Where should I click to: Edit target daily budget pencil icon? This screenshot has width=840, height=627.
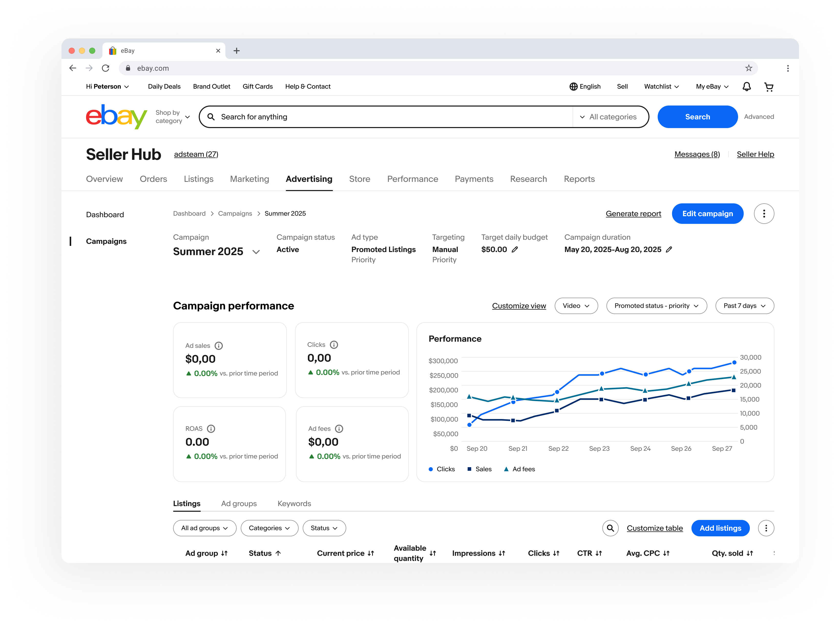point(514,249)
